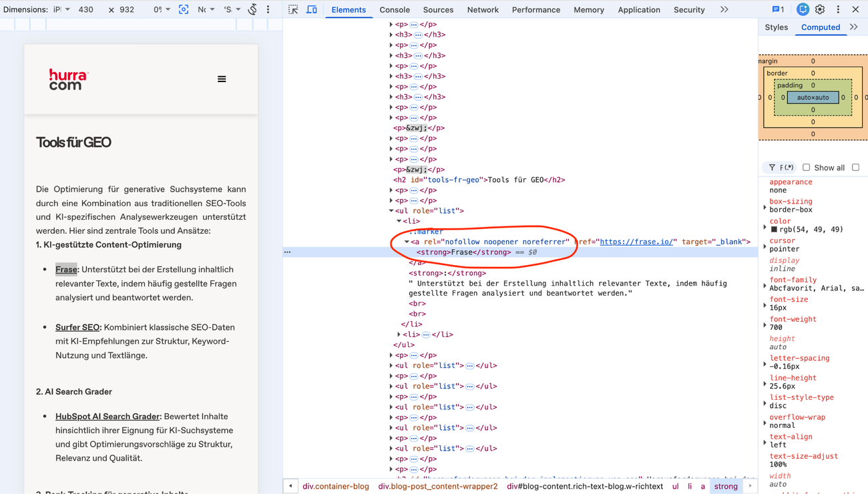Show more sidebar panes next to Computed

[854, 27]
